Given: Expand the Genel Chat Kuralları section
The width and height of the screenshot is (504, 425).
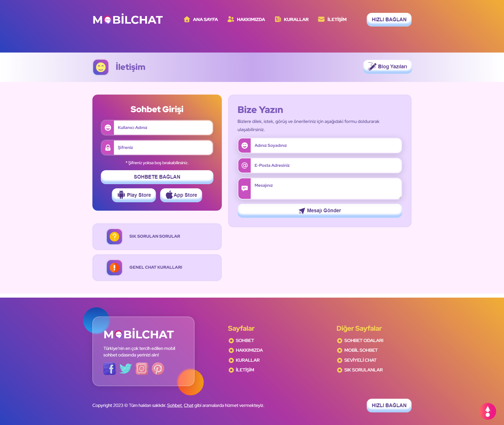Looking at the screenshot, I should [x=156, y=267].
